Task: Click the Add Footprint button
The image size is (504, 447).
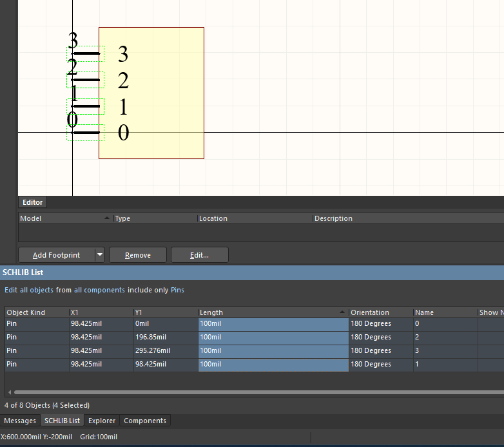Action: 56,255
